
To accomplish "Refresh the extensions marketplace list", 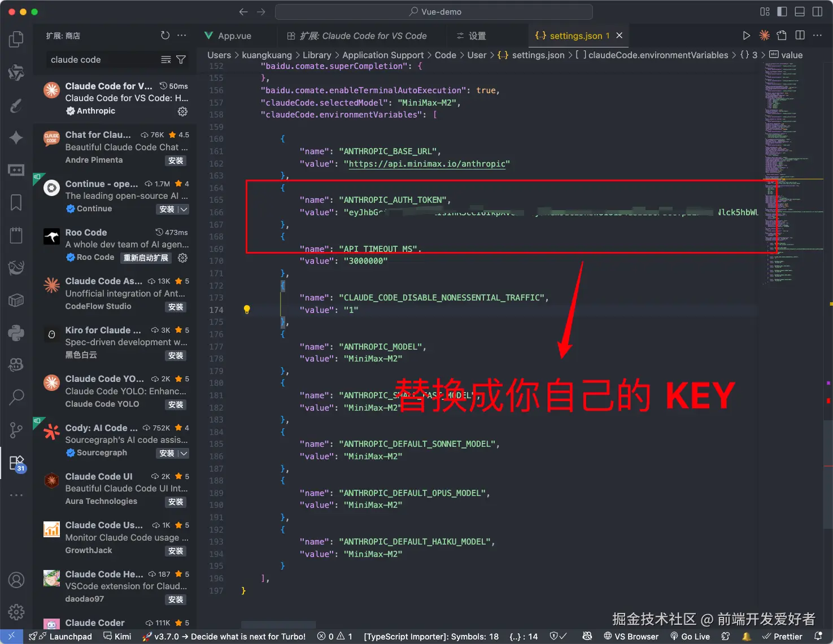I will (x=165, y=36).
